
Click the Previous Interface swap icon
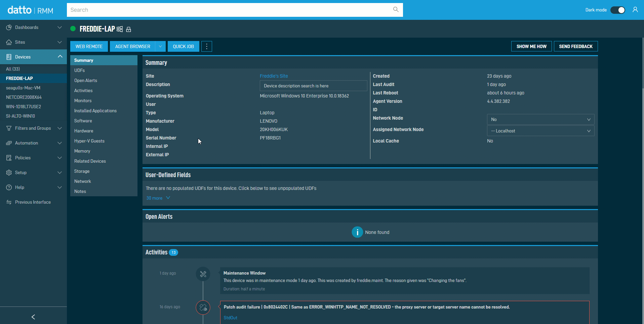click(x=9, y=202)
